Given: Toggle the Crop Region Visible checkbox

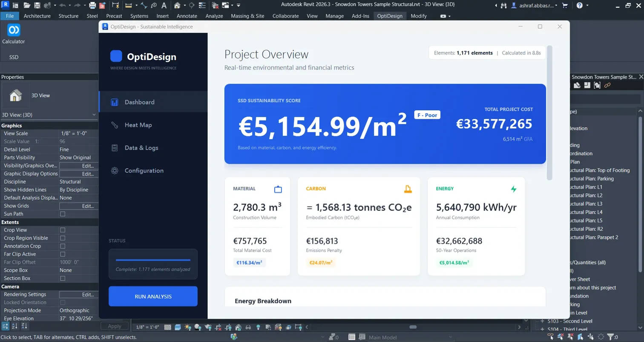Looking at the screenshot, I should click(x=63, y=238).
